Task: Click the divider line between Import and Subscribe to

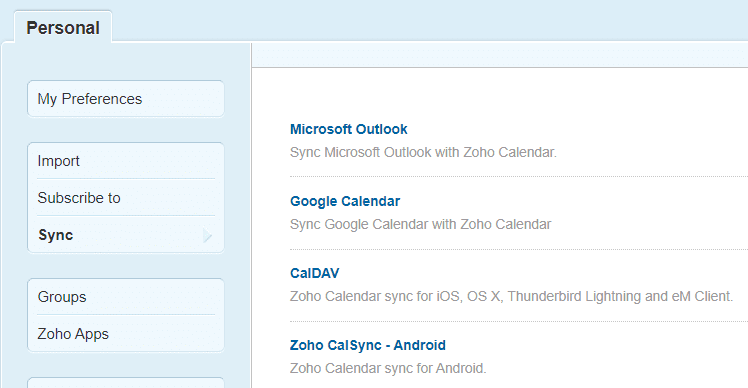Action: (126, 179)
